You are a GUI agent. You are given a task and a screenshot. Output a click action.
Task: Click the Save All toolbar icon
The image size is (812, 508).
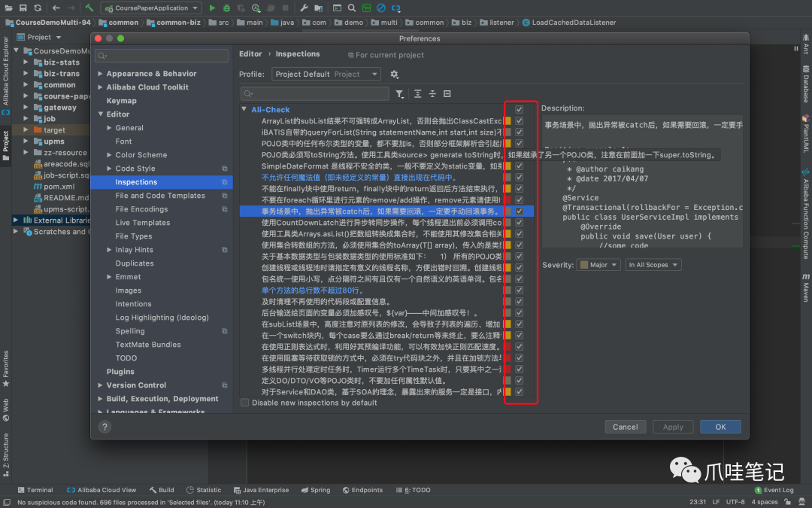point(23,8)
